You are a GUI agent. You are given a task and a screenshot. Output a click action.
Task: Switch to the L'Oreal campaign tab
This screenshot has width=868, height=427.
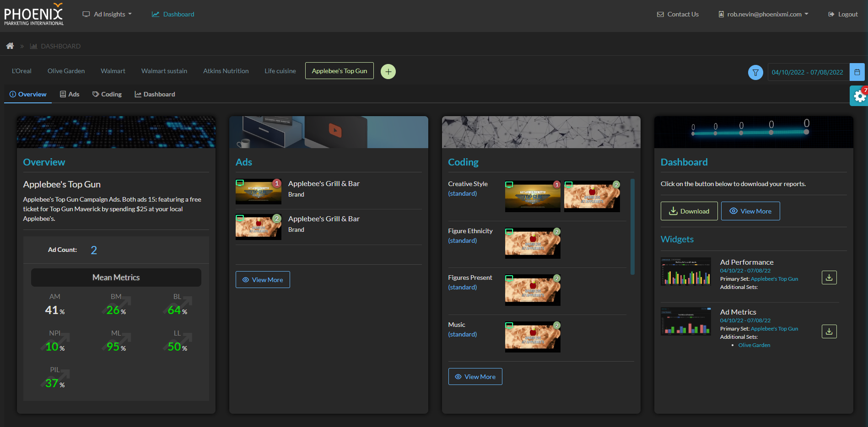[22, 71]
